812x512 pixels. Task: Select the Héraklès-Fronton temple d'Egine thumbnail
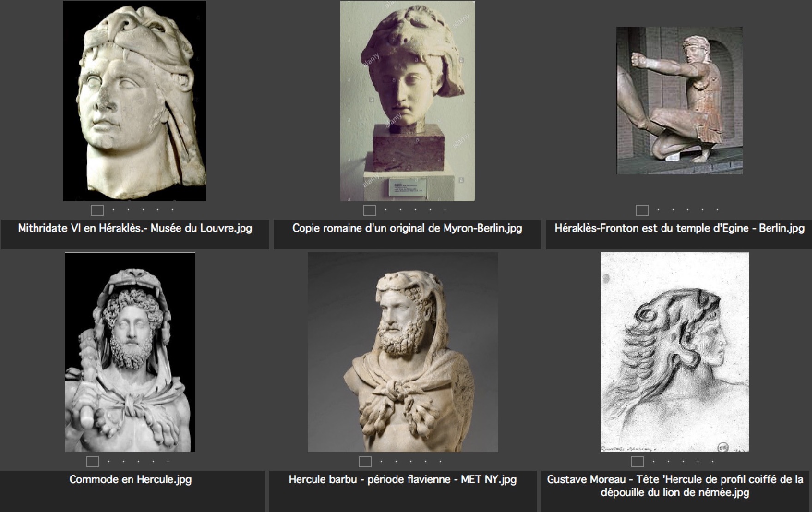pyautogui.click(x=680, y=101)
